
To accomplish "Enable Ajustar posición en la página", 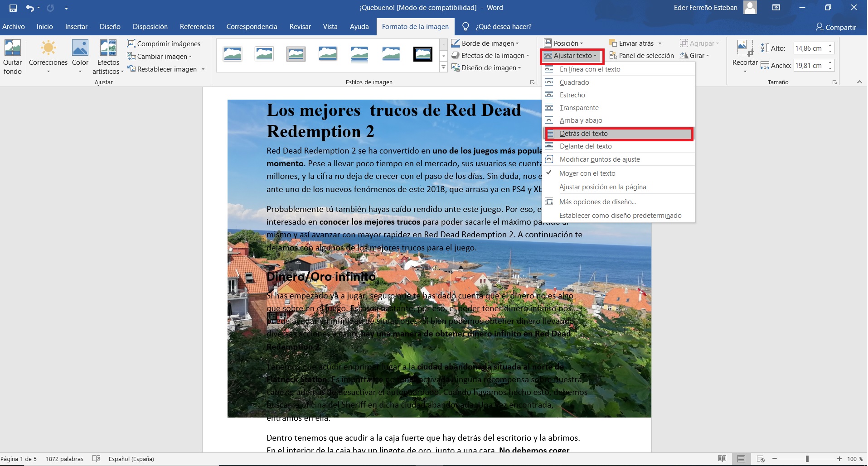I will (619, 187).
